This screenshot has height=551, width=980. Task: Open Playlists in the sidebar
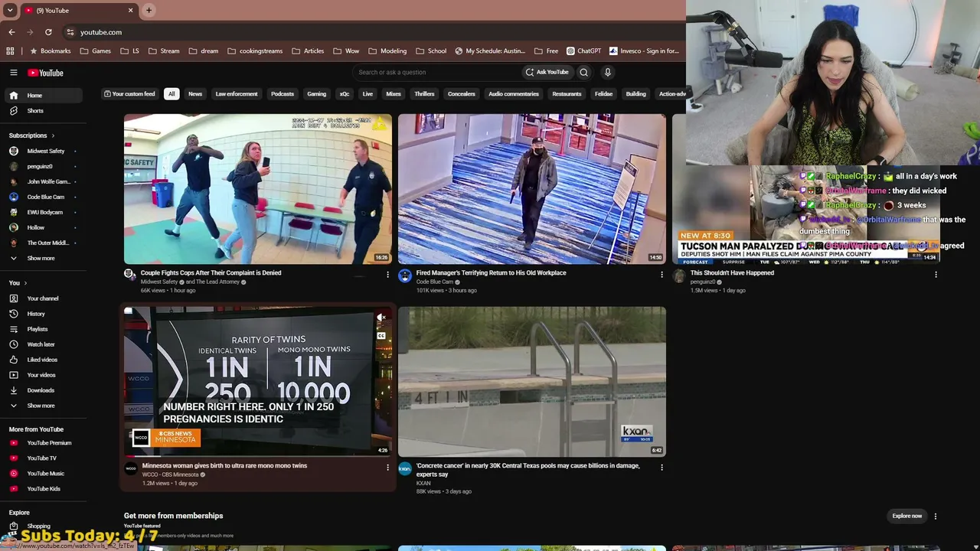coord(42,329)
